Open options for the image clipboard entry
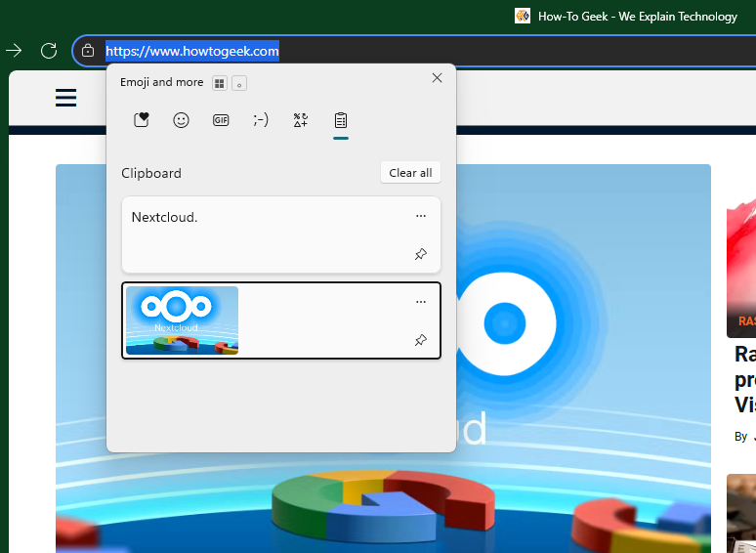Screen dimensions: 756x553 [x=421, y=302]
